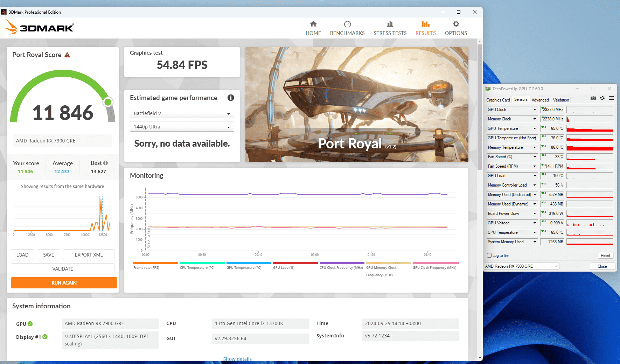Expand the Battlefield V game dropdown
Viewport: 620px width, 364px height.
182,113
